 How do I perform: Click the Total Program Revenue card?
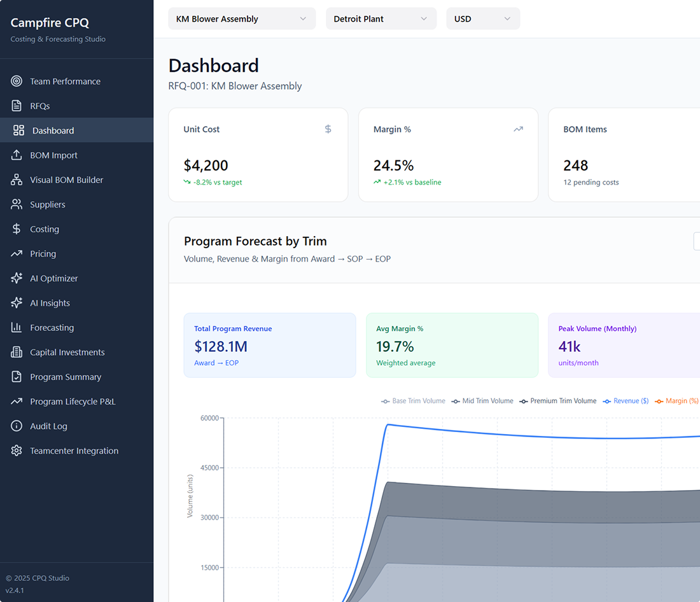pos(270,345)
